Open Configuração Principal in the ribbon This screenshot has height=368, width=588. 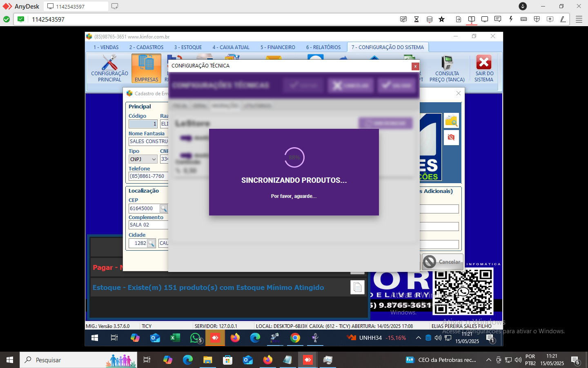pyautogui.click(x=109, y=68)
